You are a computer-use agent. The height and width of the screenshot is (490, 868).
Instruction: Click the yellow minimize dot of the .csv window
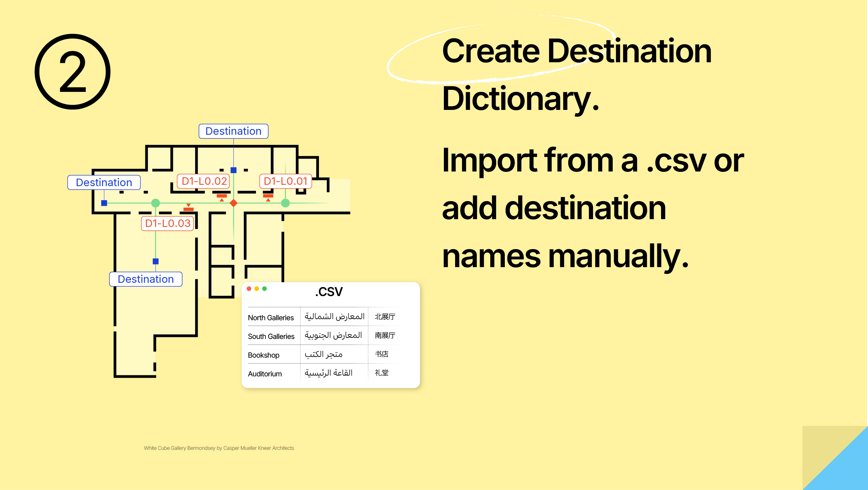pos(257,289)
